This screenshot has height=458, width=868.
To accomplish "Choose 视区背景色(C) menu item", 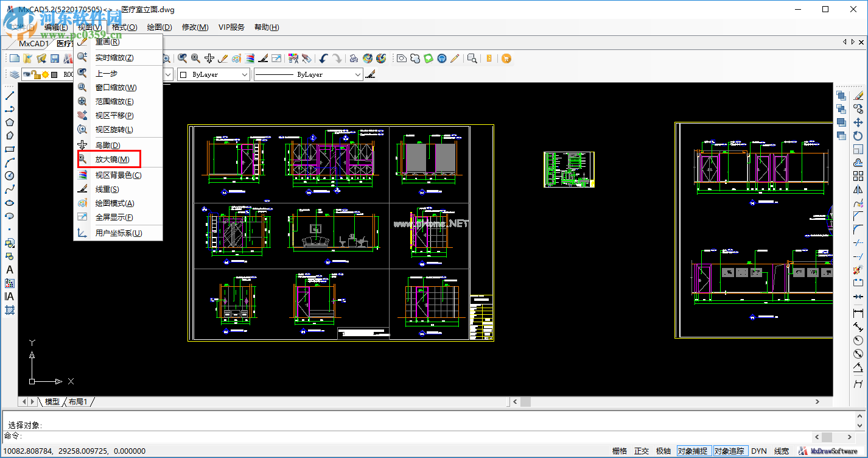I will pos(118,175).
